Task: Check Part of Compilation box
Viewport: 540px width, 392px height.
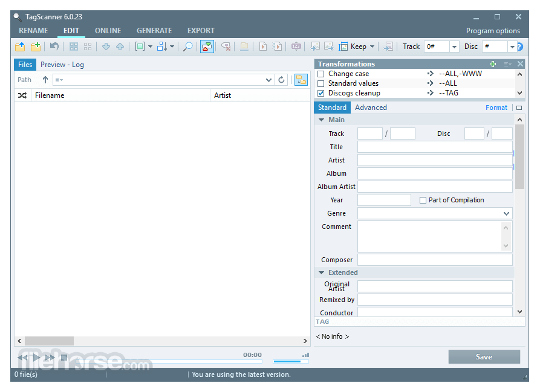Action: coord(423,200)
